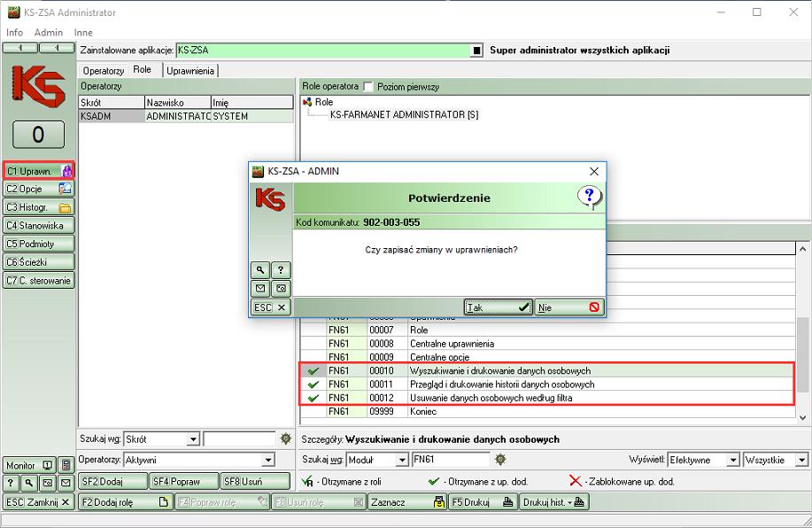This screenshot has height=528, width=812.
Task: Close the KS-ZSA - ADMIN dialog with X
Action: click(594, 171)
